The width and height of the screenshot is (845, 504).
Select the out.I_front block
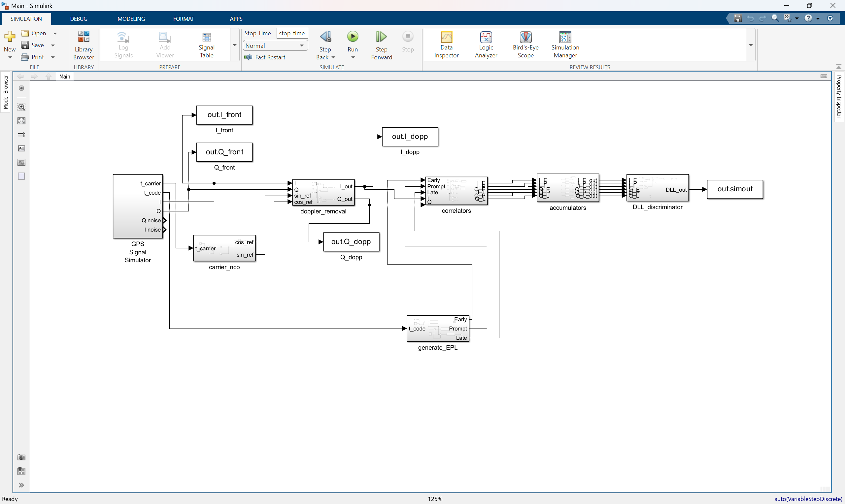(x=224, y=115)
